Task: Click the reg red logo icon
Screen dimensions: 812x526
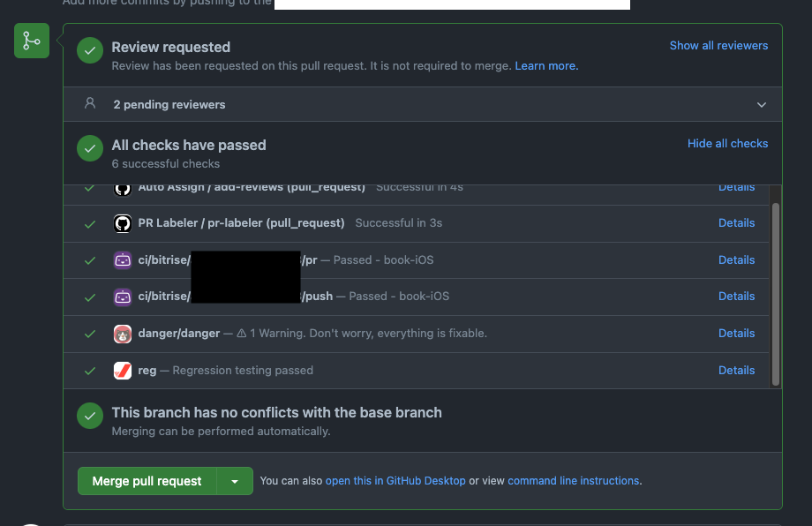Action: [123, 371]
